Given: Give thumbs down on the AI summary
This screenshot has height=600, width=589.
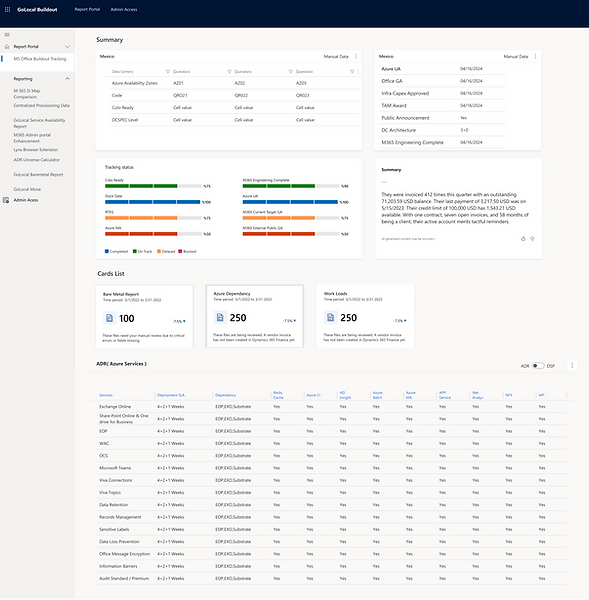Looking at the screenshot, I should pos(532,239).
